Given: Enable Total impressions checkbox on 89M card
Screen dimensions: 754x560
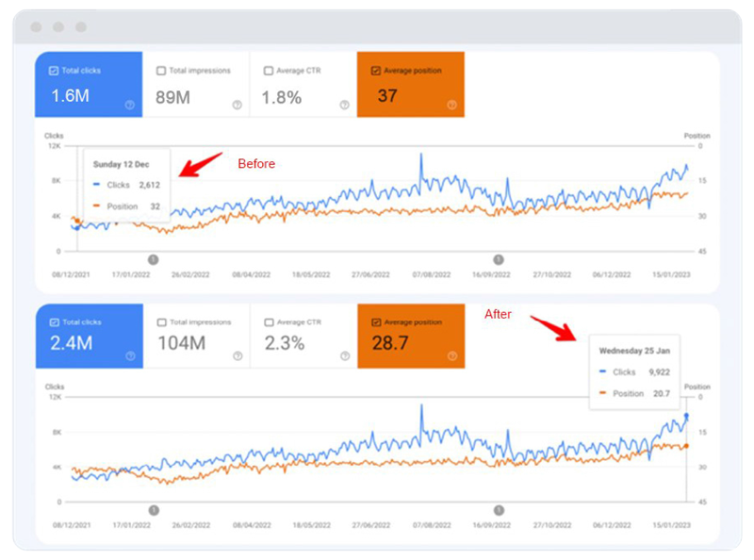Looking at the screenshot, I should (161, 71).
